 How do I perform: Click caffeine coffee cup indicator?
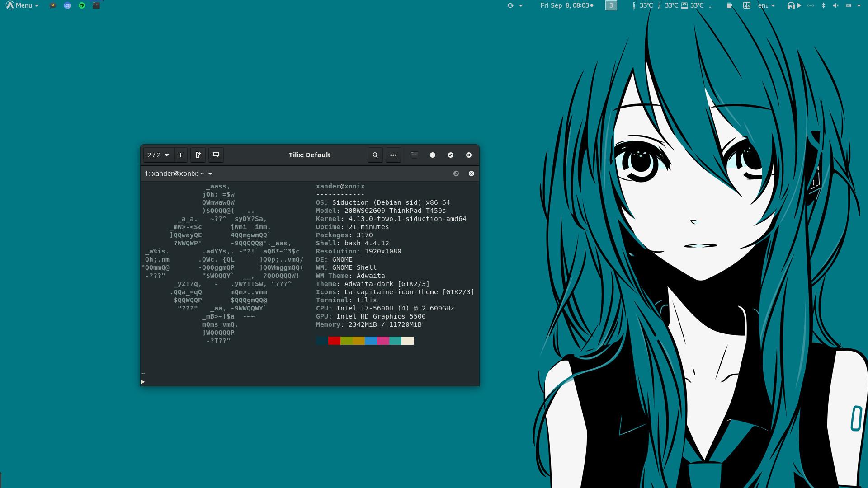click(729, 5)
